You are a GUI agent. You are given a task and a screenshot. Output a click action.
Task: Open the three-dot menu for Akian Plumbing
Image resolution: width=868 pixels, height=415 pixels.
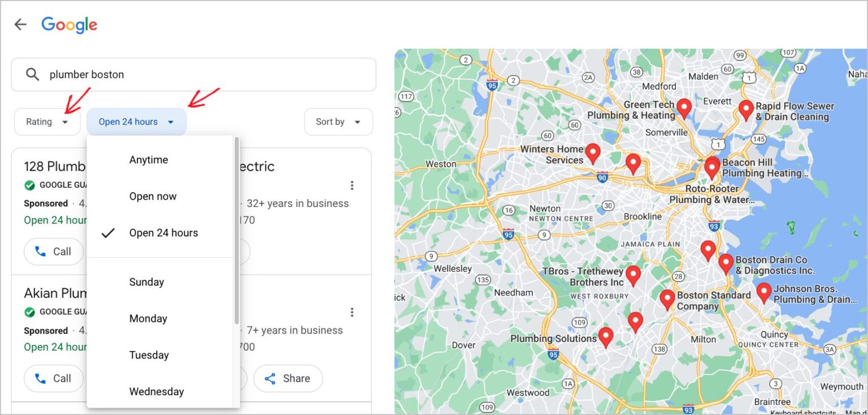352,312
